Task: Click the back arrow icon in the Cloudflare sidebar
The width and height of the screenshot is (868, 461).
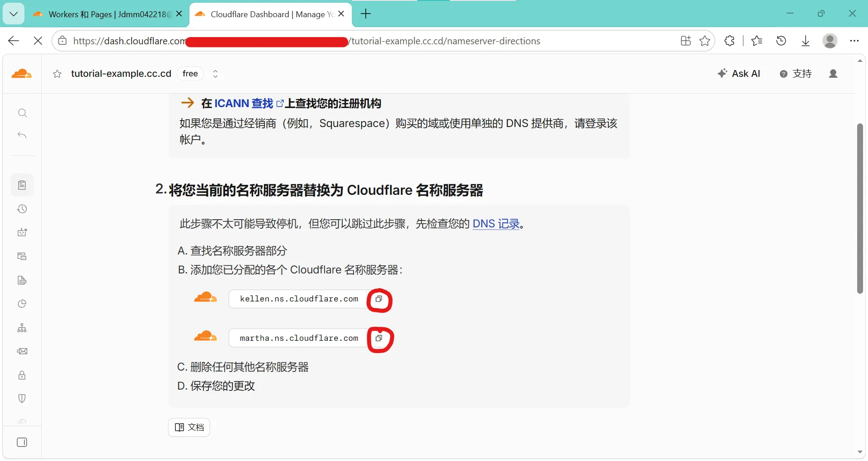Action: coord(22,135)
